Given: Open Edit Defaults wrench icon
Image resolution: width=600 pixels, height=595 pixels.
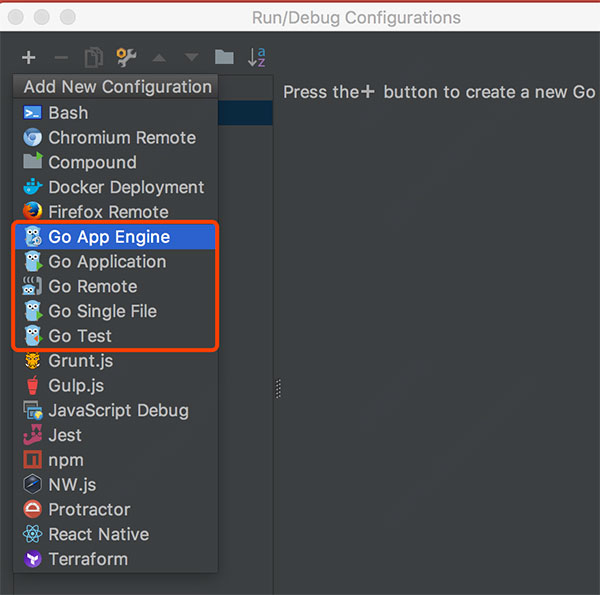Looking at the screenshot, I should (x=126, y=58).
